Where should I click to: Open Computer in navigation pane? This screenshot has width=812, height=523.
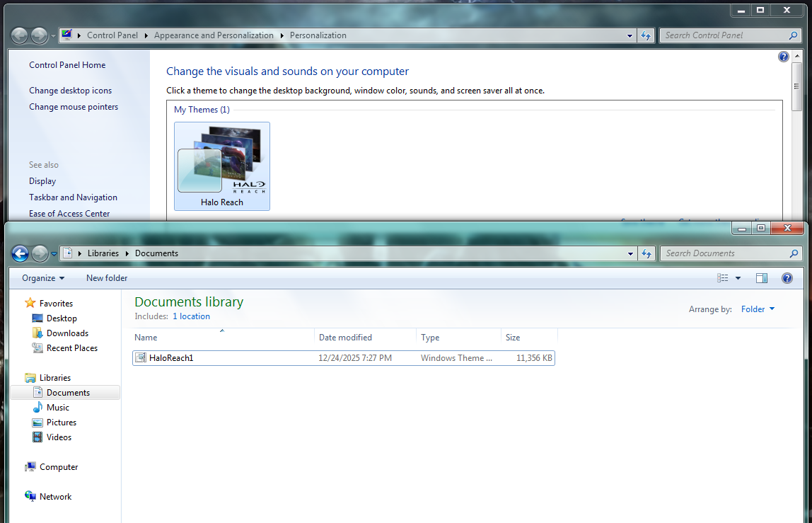point(59,467)
